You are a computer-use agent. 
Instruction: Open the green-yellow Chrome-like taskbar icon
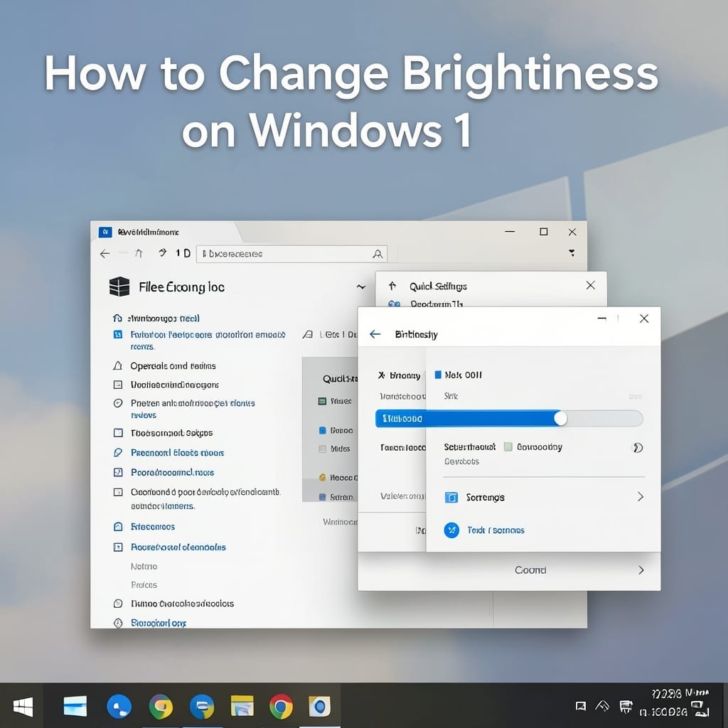click(161, 707)
